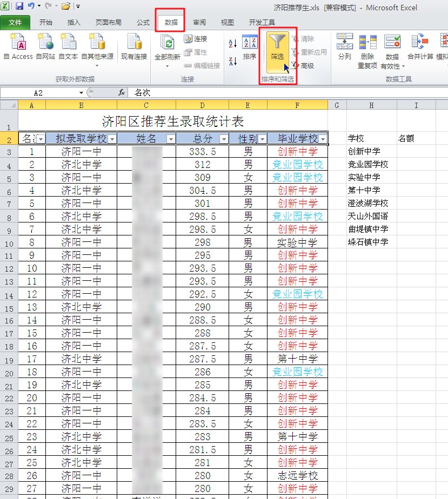Switch to the 开始 ribbon tab
Viewport: 448px width, 499px height.
tap(45, 22)
